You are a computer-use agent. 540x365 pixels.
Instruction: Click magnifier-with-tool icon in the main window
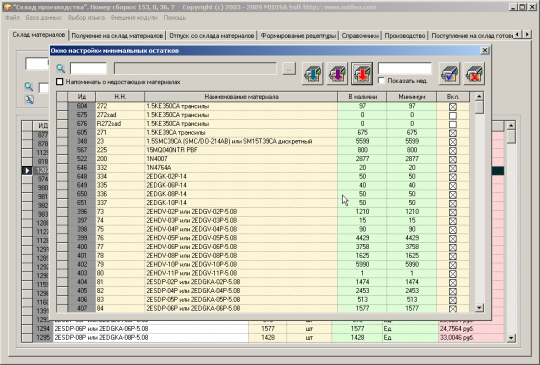pyautogui.click(x=29, y=100)
